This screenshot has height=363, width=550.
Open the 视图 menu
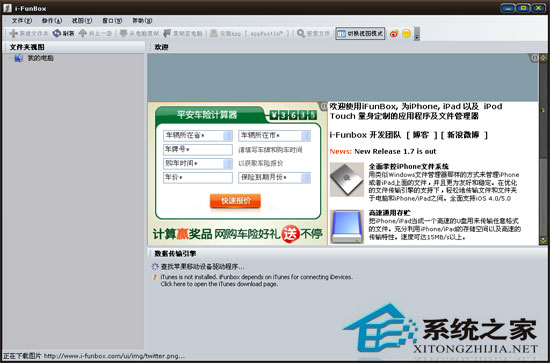[x=82, y=21]
